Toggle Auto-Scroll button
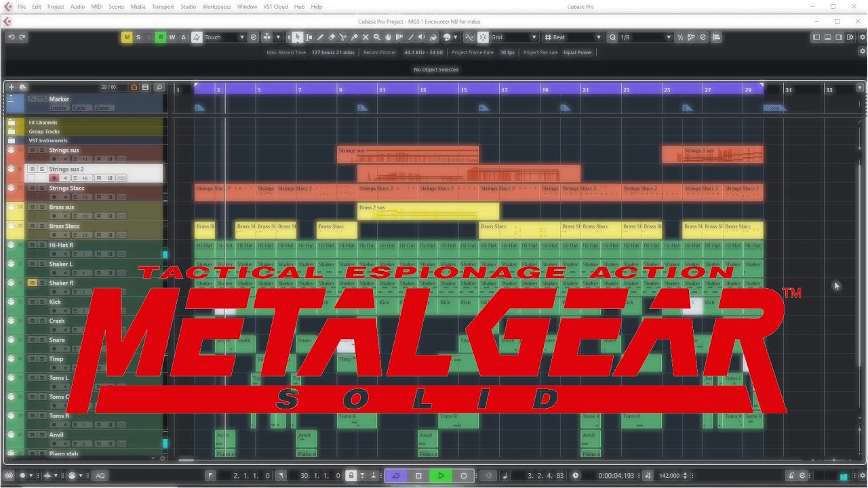Screen dimensions: 868x488 click(267, 37)
